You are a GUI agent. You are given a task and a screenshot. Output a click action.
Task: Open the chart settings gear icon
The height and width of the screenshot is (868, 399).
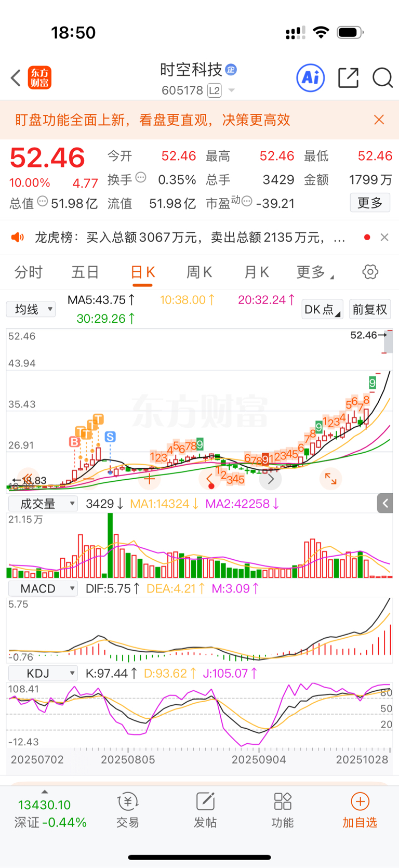click(370, 272)
